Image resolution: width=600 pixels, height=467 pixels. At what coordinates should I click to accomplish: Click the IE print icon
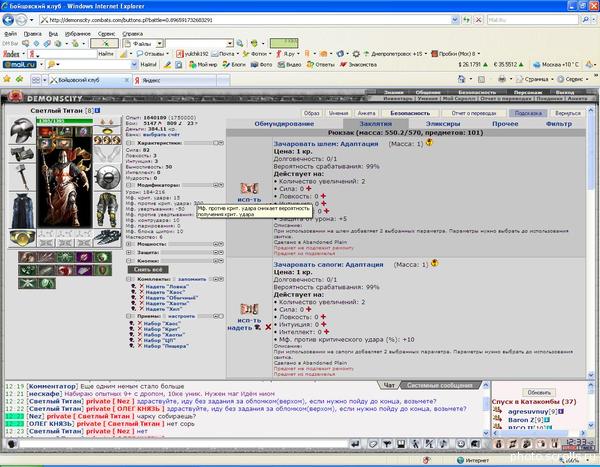coord(502,79)
